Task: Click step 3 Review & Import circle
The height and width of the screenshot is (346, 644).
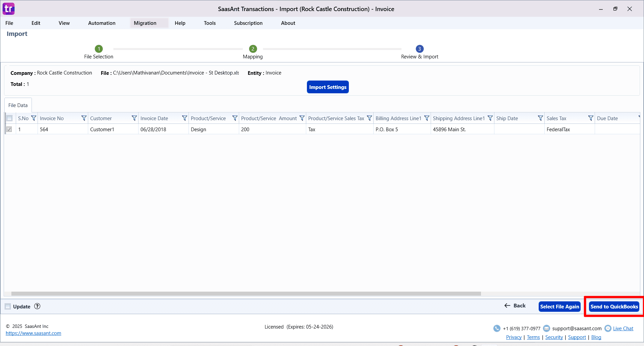Action: (x=420, y=49)
